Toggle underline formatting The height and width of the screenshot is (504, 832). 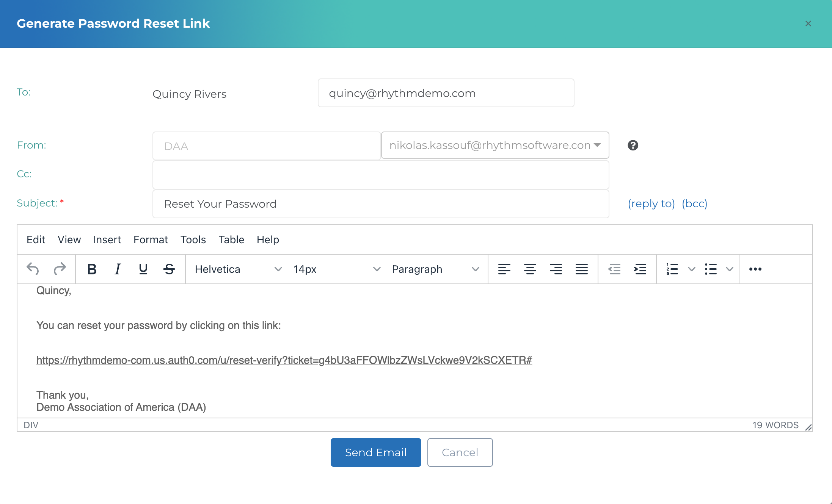coord(143,269)
